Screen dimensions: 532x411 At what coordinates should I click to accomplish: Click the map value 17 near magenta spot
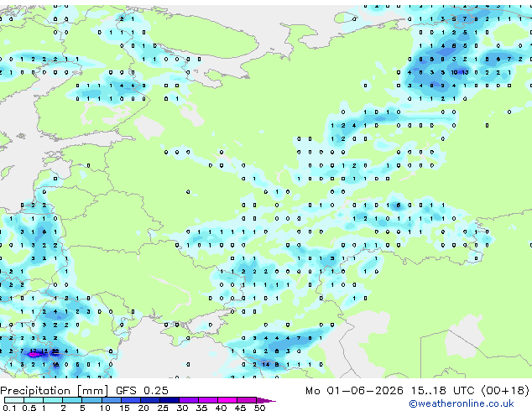pyautogui.click(x=33, y=351)
